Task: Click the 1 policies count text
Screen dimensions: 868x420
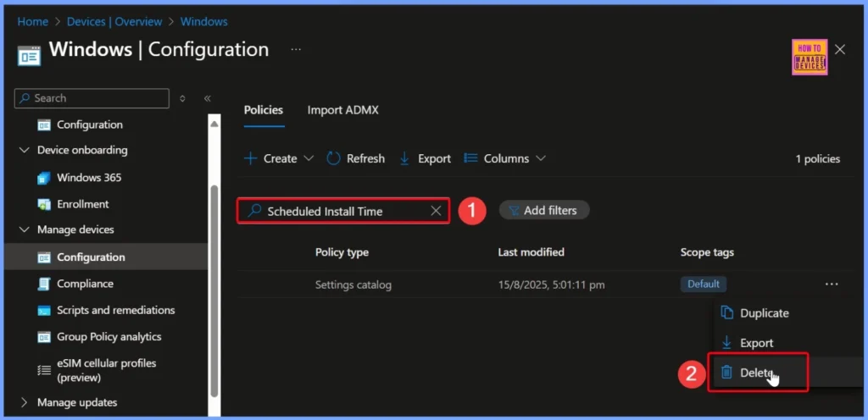Action: point(818,159)
